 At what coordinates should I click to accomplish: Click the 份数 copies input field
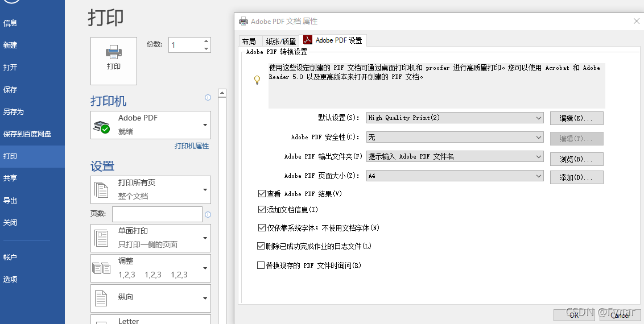click(185, 45)
